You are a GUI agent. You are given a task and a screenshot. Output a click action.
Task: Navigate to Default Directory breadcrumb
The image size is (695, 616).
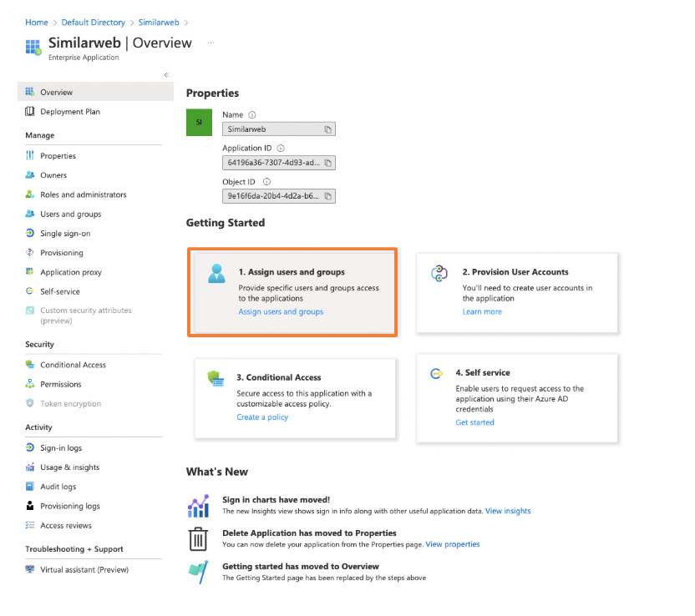(94, 23)
